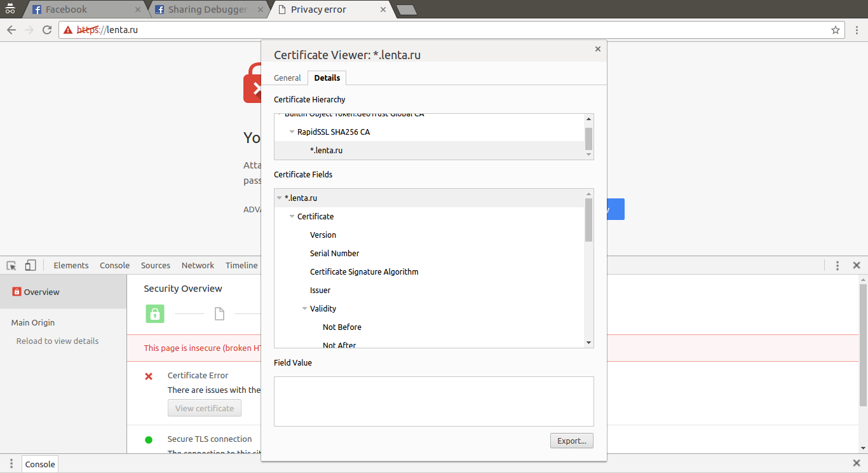Click the green lock icon in Security Overview
This screenshot has height=473, width=868.
point(155,313)
